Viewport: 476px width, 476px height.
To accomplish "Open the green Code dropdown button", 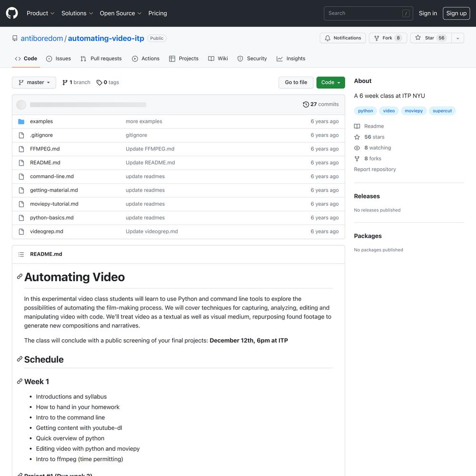I will [x=331, y=82].
